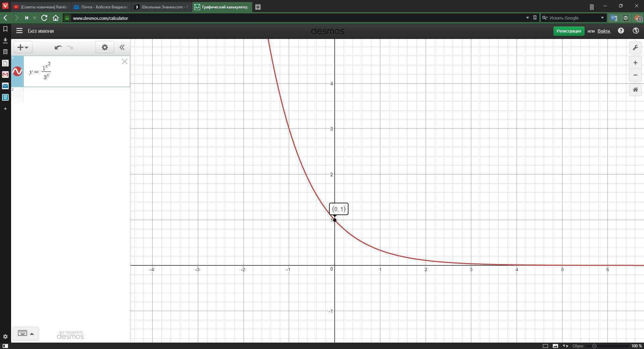
Task: Open page actions code brackets icon
Action: click(566, 346)
